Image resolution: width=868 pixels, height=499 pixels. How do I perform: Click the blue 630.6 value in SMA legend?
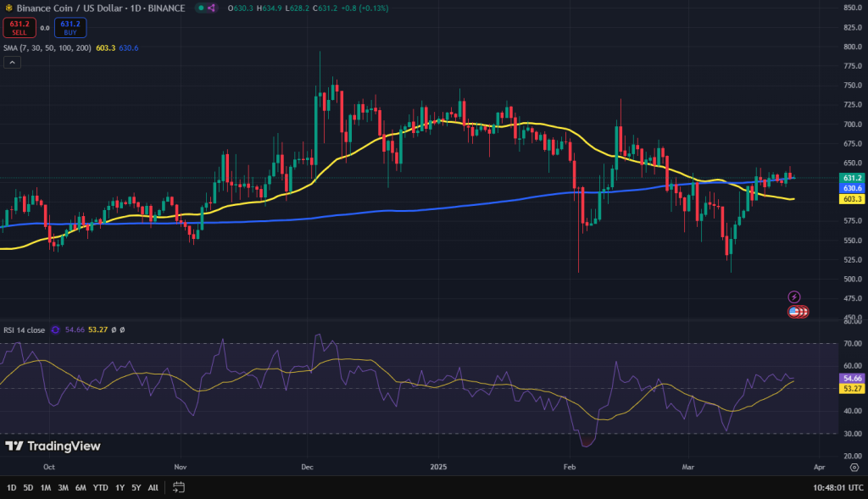(x=129, y=48)
